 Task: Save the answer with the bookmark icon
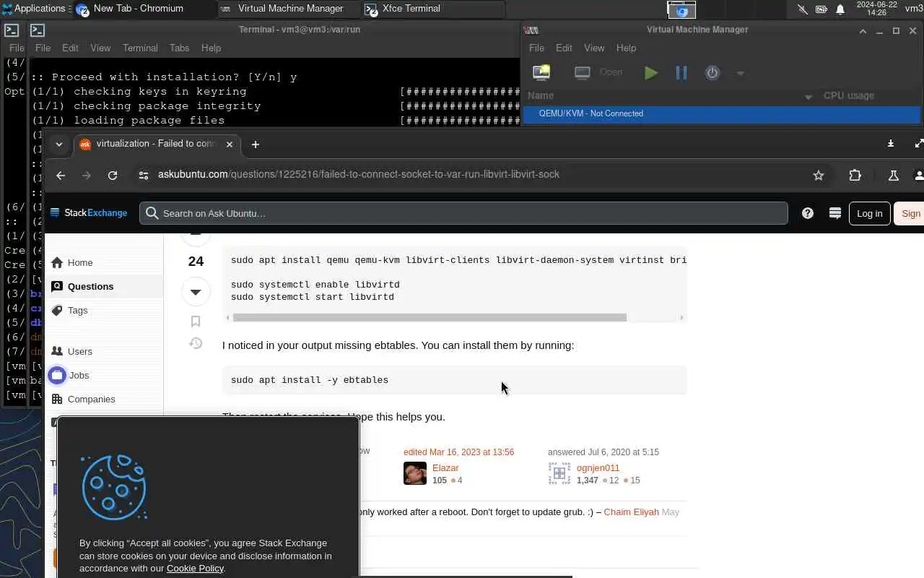click(196, 322)
